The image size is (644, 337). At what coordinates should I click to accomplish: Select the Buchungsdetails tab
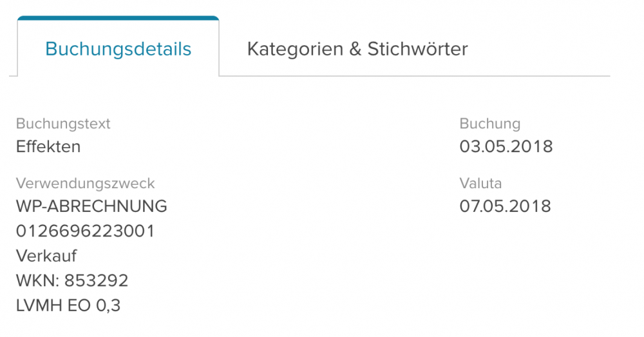tap(118, 49)
